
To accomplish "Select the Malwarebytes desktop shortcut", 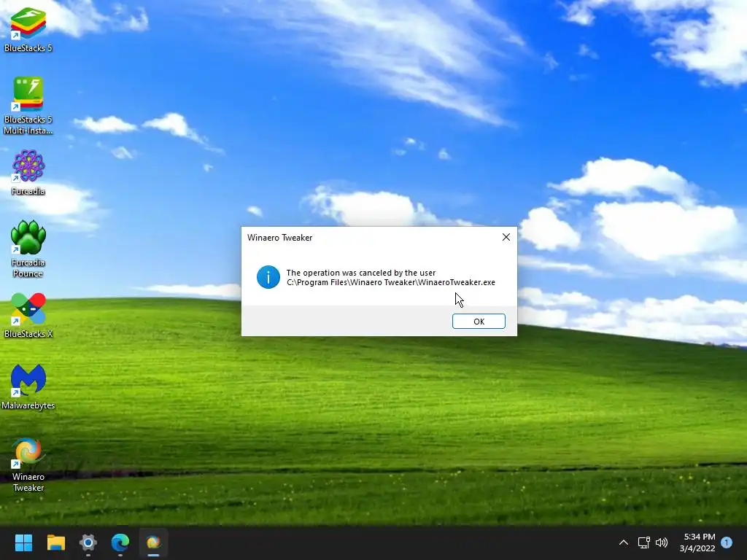I will click(28, 386).
